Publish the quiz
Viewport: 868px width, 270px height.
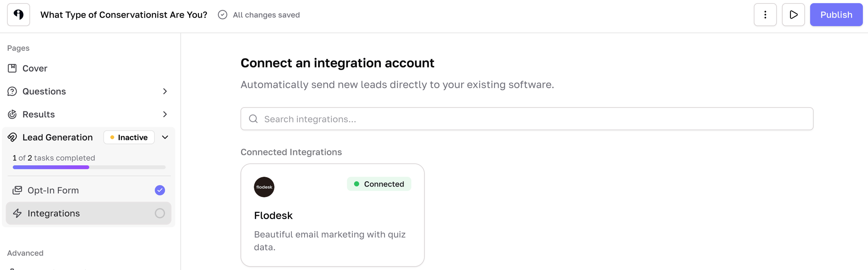click(x=836, y=15)
